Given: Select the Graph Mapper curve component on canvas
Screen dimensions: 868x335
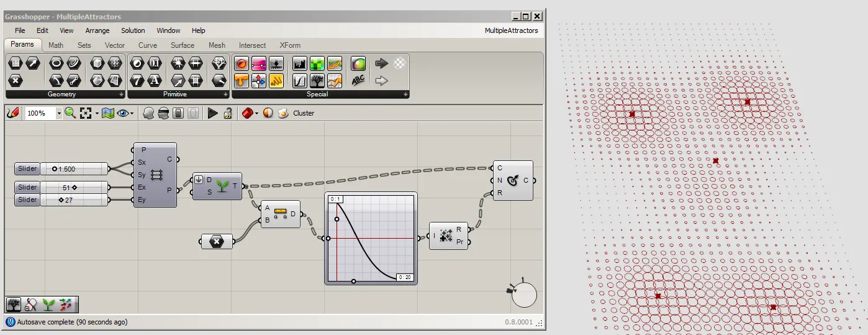Looking at the screenshot, I should tap(371, 238).
